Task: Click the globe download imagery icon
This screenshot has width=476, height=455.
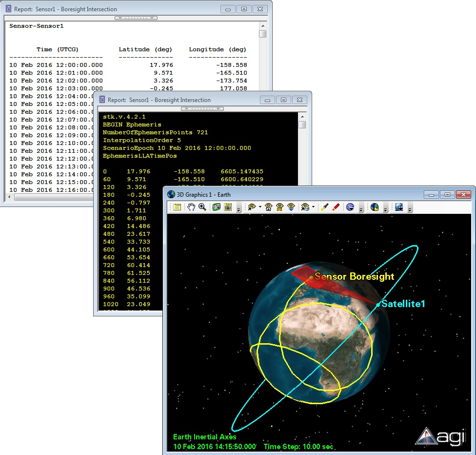Action: (399, 207)
